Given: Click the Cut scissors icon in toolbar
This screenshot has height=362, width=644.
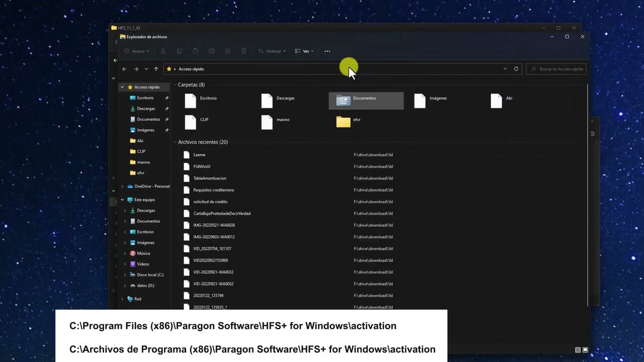Looking at the screenshot, I should tap(163, 51).
